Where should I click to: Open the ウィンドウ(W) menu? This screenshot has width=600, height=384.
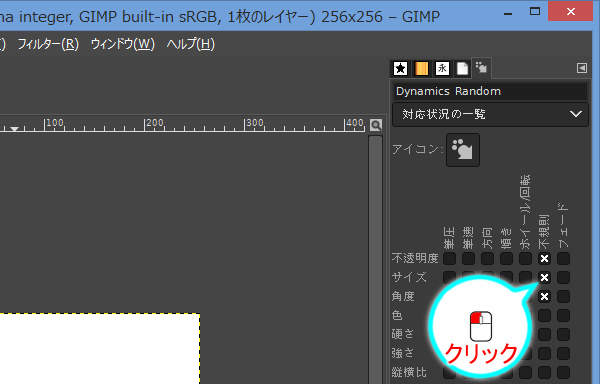[122, 44]
